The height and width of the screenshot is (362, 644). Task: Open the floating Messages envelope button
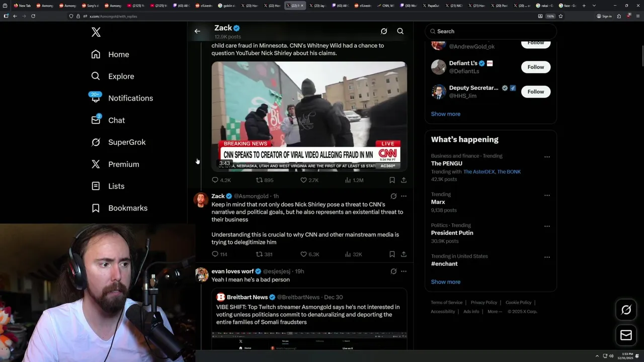coord(626,335)
